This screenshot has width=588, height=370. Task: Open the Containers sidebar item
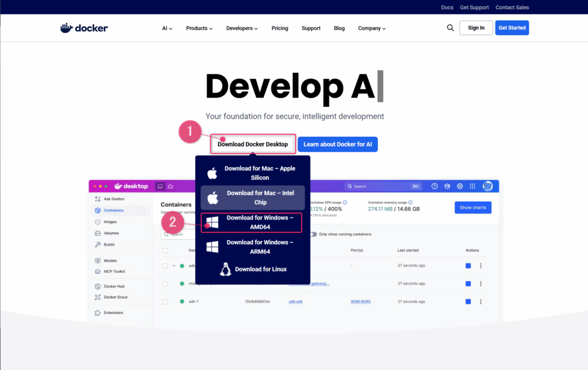click(x=113, y=210)
